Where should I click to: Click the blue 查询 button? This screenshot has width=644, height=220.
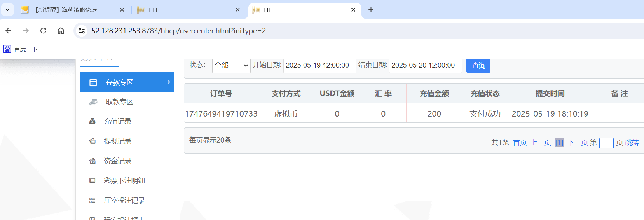(478, 65)
